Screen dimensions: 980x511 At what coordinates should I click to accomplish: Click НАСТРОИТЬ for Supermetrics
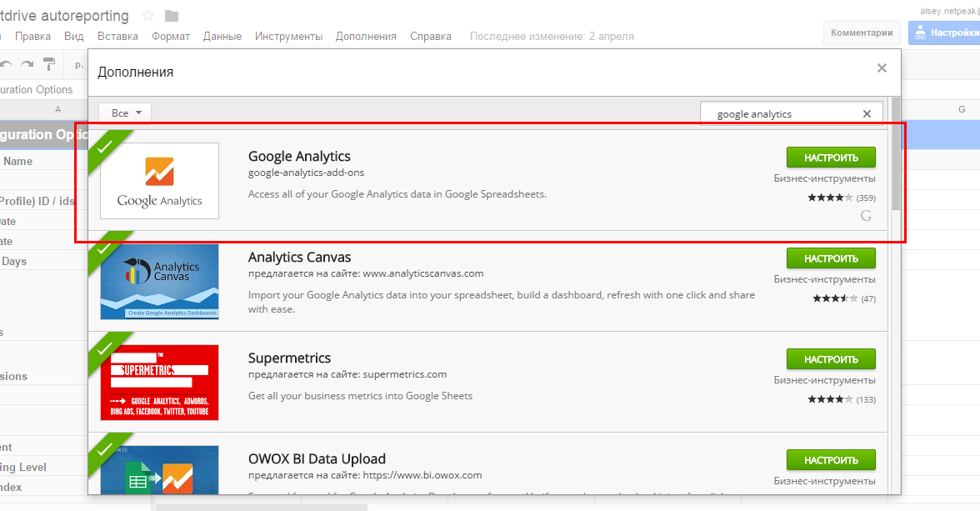tap(831, 359)
